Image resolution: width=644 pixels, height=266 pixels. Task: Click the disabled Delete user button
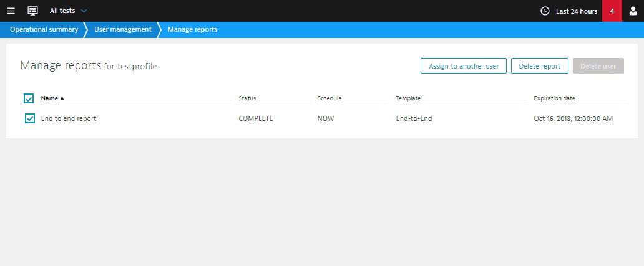tap(598, 66)
